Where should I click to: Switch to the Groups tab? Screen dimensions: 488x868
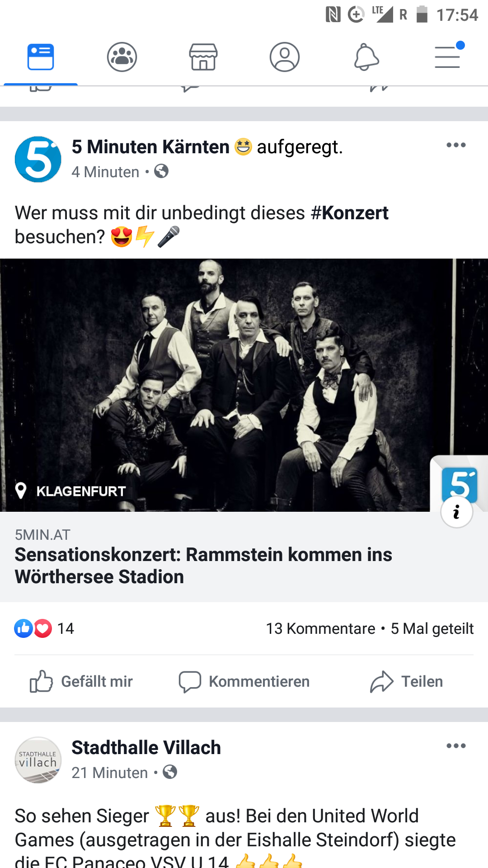coord(122,57)
